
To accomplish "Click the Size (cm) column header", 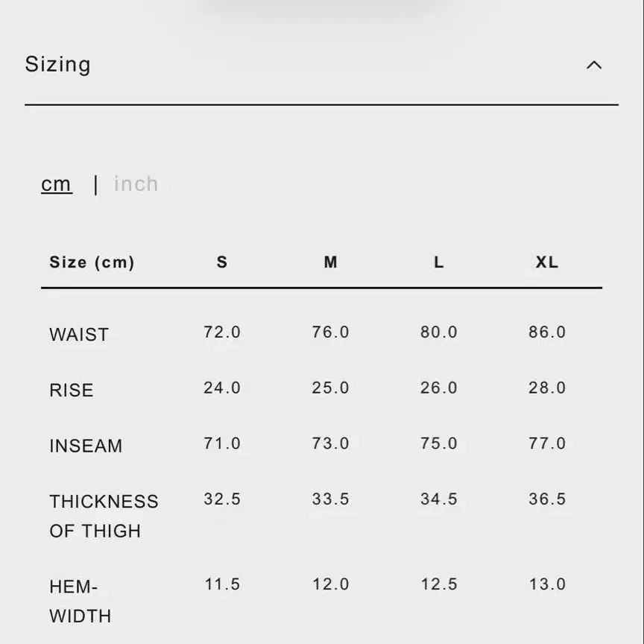I will tap(92, 262).
